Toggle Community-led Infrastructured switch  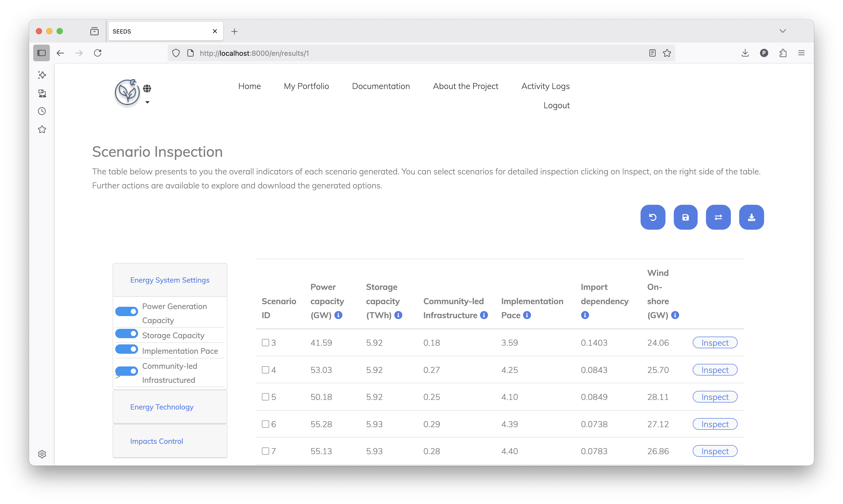(x=127, y=371)
